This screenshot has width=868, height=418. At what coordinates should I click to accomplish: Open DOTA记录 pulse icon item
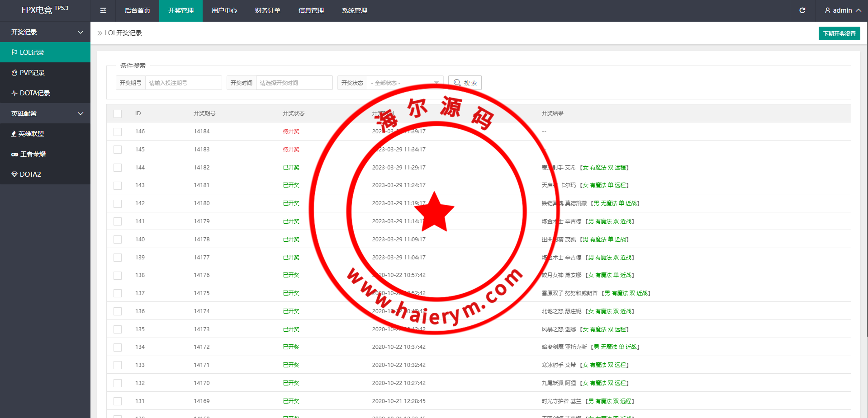point(14,93)
